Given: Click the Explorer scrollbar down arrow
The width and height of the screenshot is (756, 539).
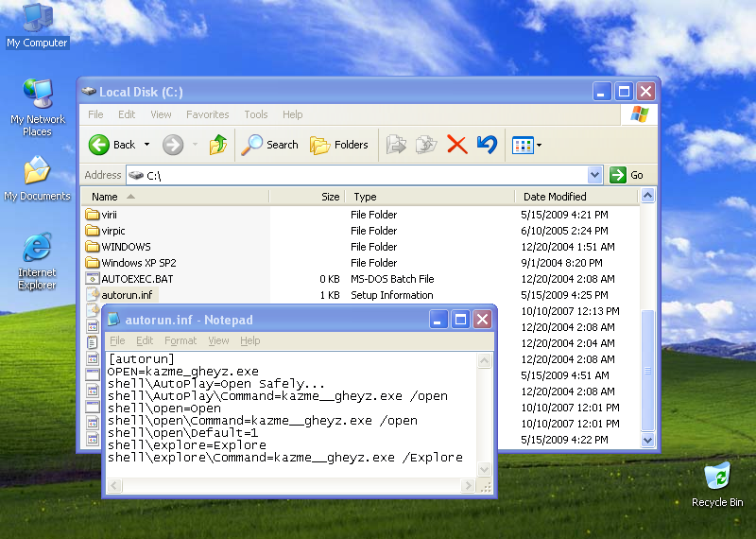Looking at the screenshot, I should pos(647,440).
